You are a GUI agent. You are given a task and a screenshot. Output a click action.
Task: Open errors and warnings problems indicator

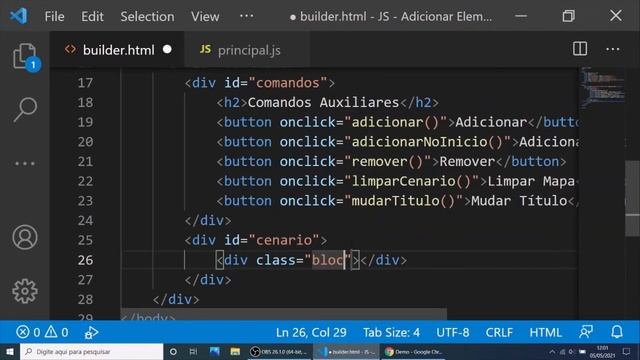click(42, 332)
